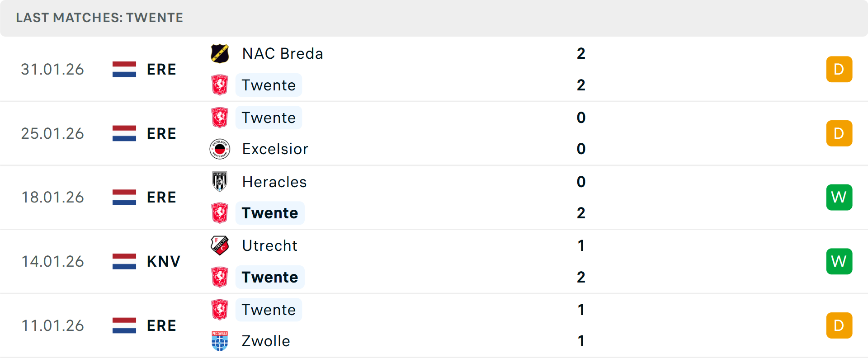Click Twente crest in the 31.01.26 match

pos(220,85)
